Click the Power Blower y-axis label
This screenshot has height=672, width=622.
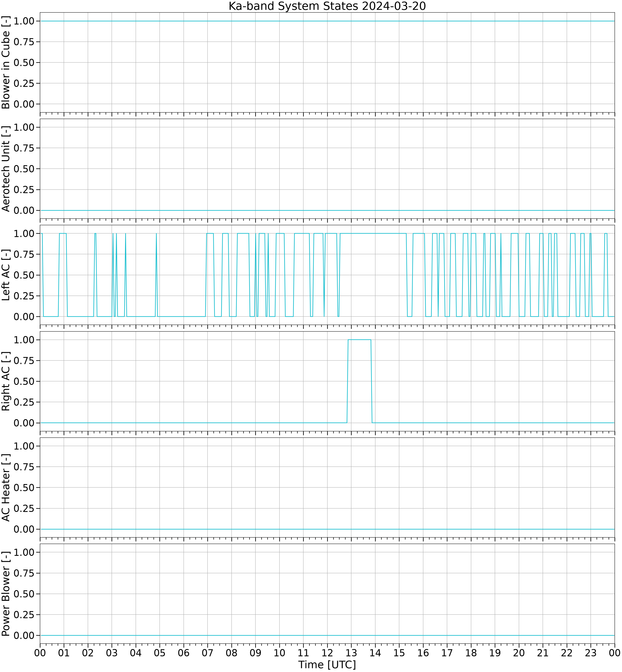tap(6, 594)
